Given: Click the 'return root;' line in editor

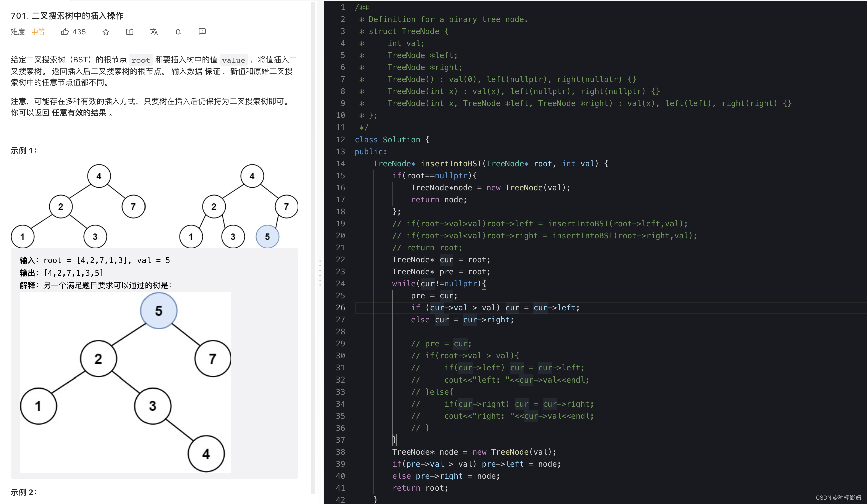Looking at the screenshot, I should tap(420, 488).
